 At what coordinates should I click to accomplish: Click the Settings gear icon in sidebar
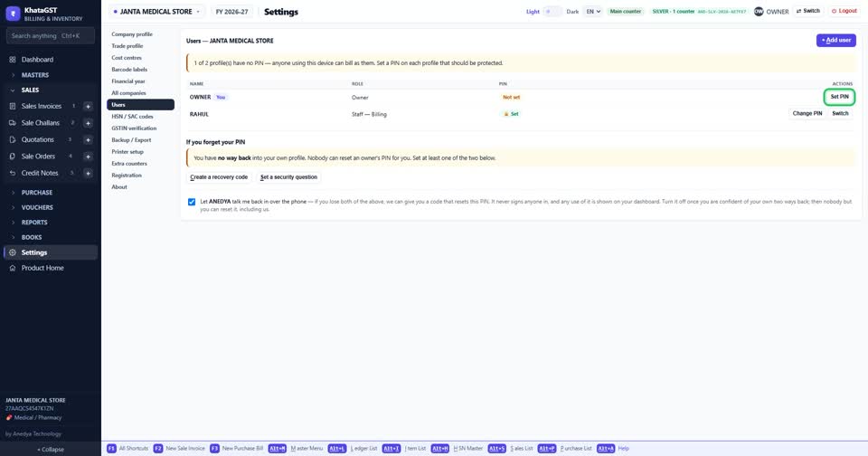13,252
